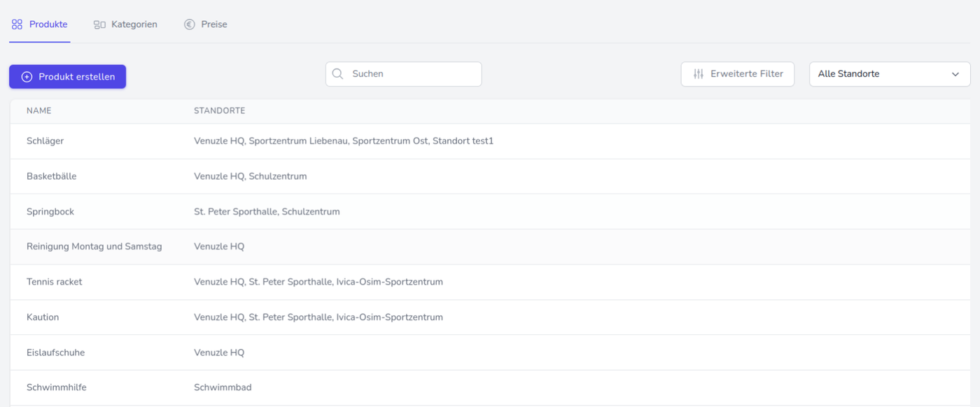The height and width of the screenshot is (407, 980).
Task: Open Erweiterte Filter
Action: pyautogui.click(x=746, y=74)
